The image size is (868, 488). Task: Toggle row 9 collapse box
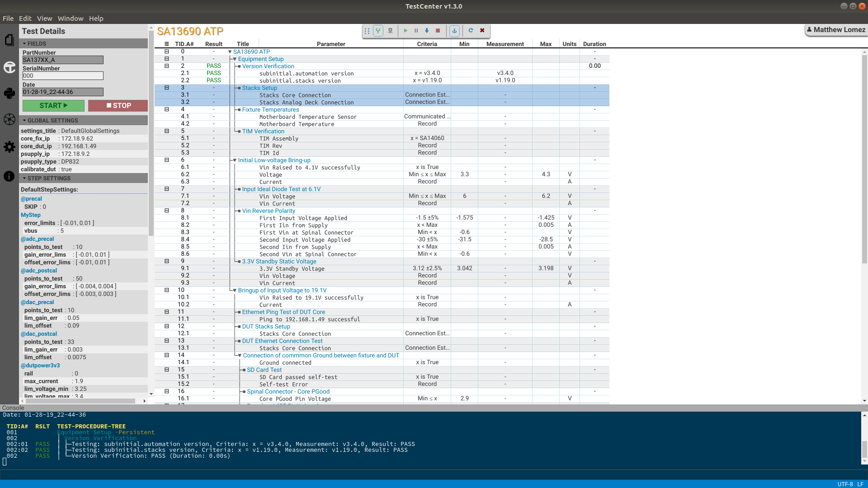click(167, 261)
